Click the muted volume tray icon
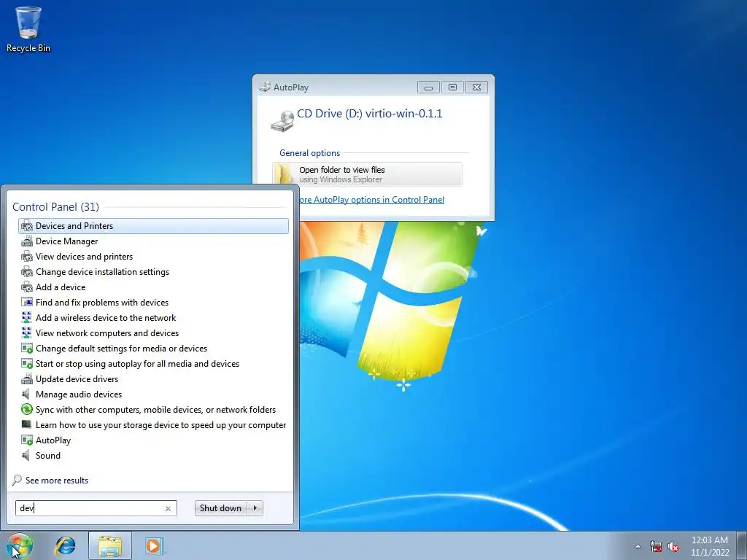This screenshot has width=747, height=560. 673,546
